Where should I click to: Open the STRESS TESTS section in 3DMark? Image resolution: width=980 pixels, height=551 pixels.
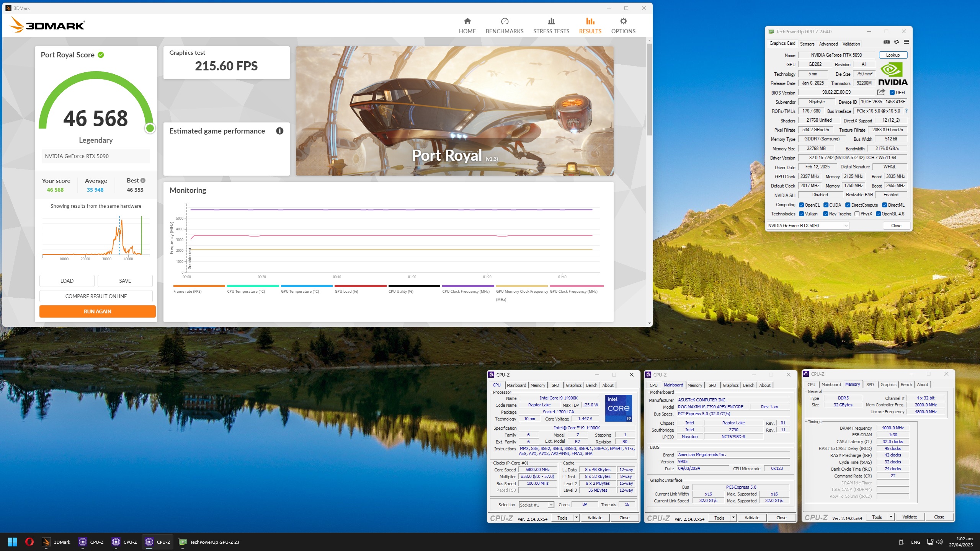click(x=551, y=26)
